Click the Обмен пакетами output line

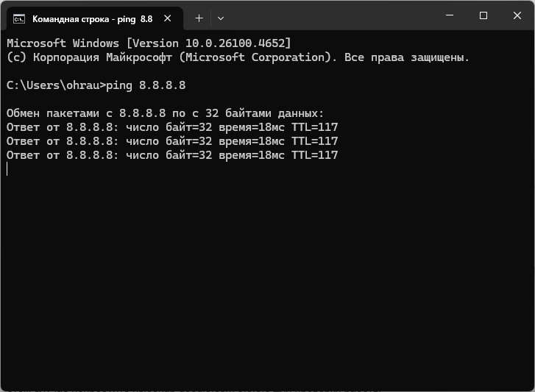tap(165, 113)
